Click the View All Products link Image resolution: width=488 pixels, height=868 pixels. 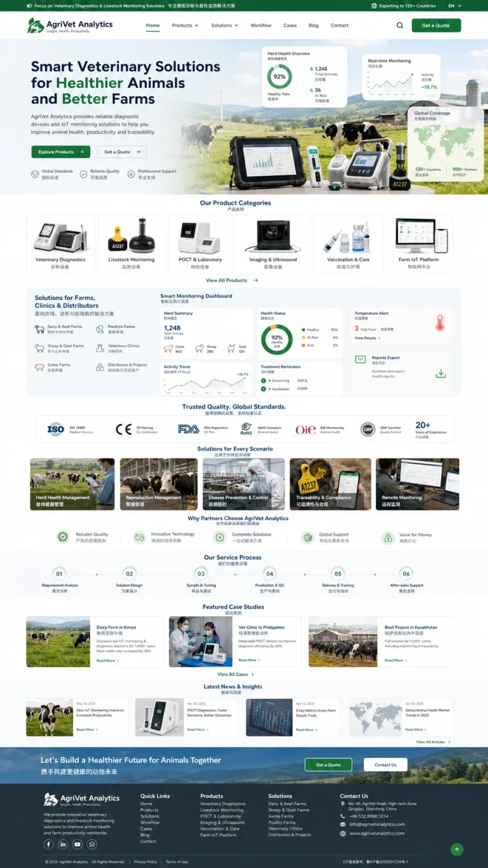(232, 280)
